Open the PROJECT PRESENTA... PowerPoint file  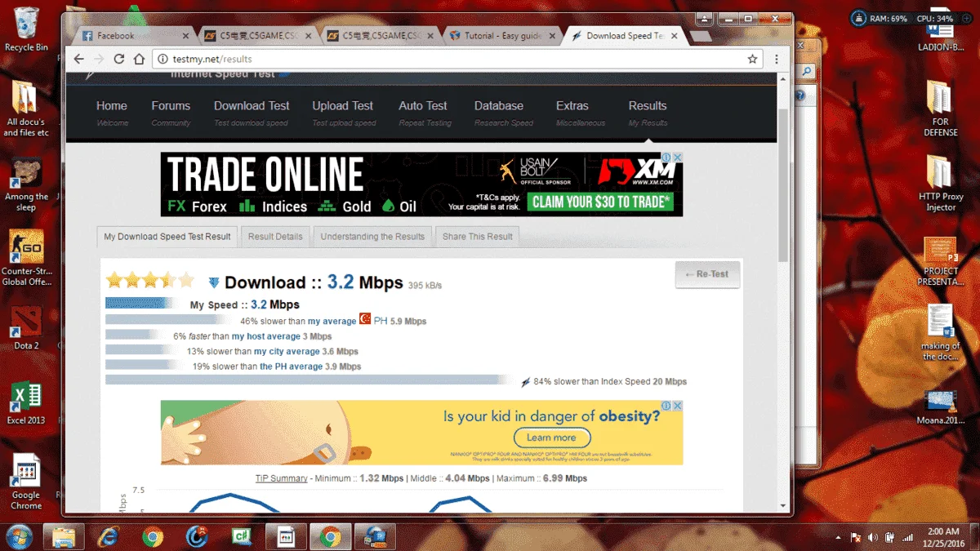click(941, 261)
